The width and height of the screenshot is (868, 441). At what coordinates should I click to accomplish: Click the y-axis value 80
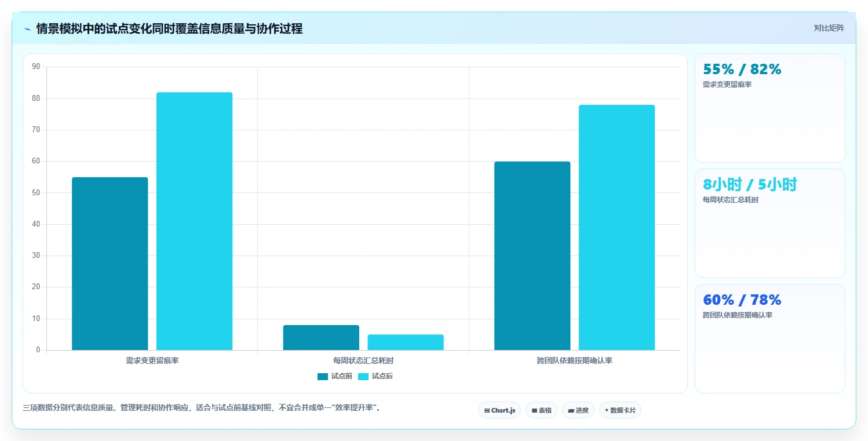[x=36, y=99]
